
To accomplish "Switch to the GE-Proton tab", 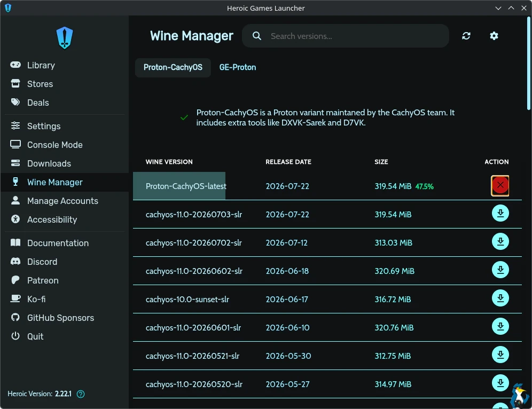I will (x=238, y=67).
